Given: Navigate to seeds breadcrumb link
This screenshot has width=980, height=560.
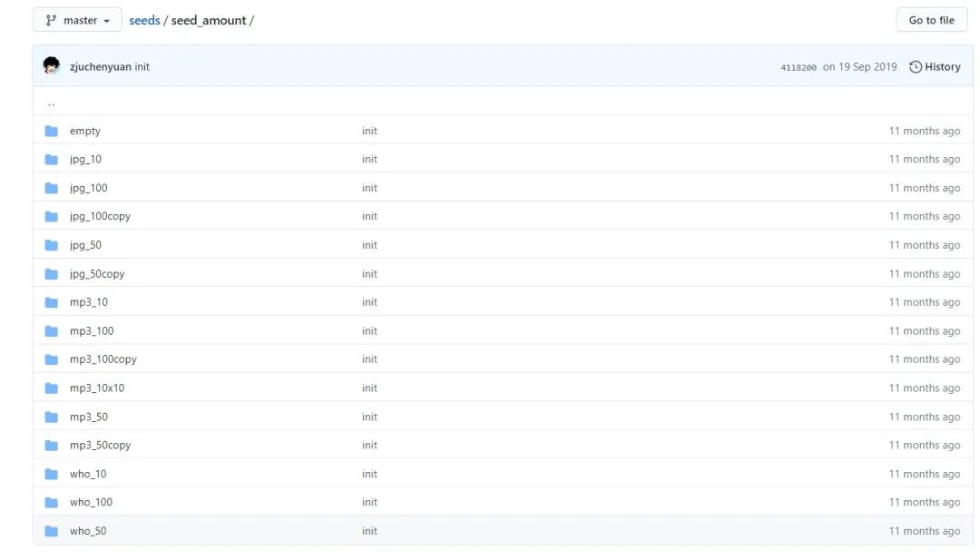Looking at the screenshot, I should pyautogui.click(x=144, y=20).
